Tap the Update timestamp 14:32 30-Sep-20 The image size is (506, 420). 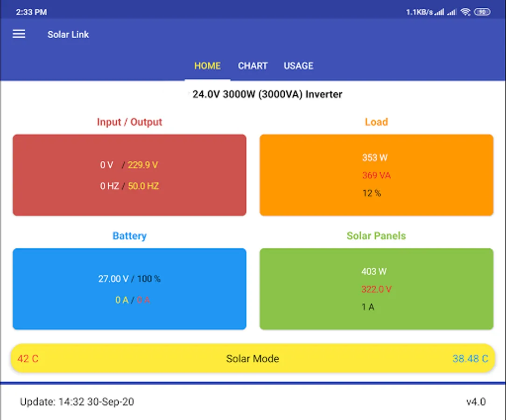pyautogui.click(x=77, y=402)
